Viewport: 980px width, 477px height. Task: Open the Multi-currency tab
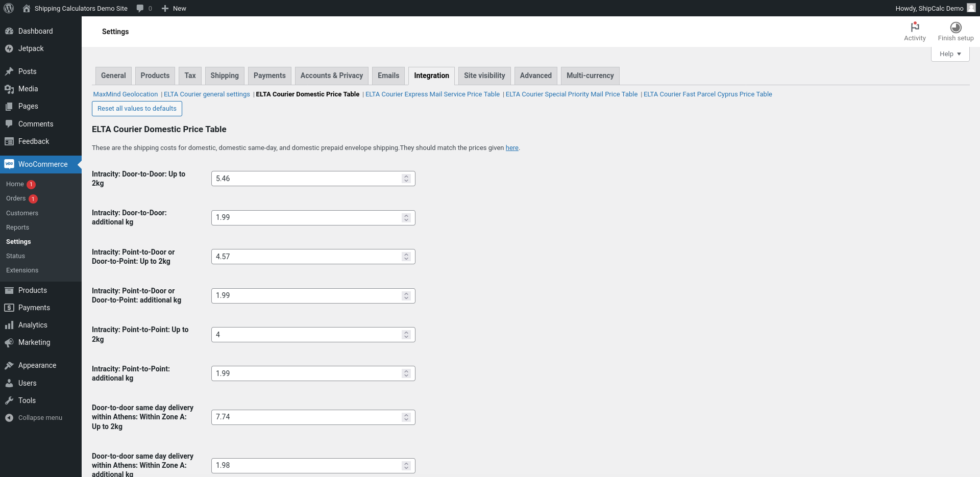point(590,76)
